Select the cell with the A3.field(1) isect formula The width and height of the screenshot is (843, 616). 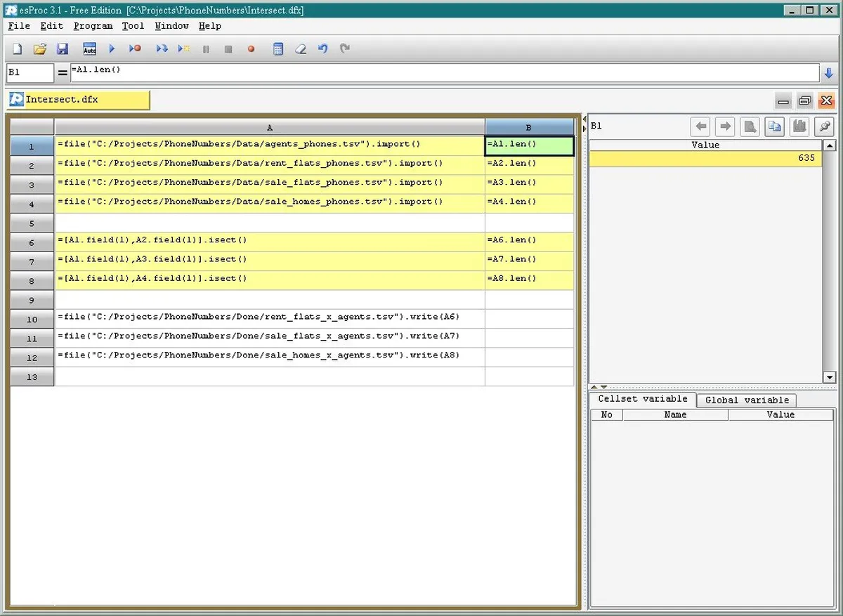point(270,261)
